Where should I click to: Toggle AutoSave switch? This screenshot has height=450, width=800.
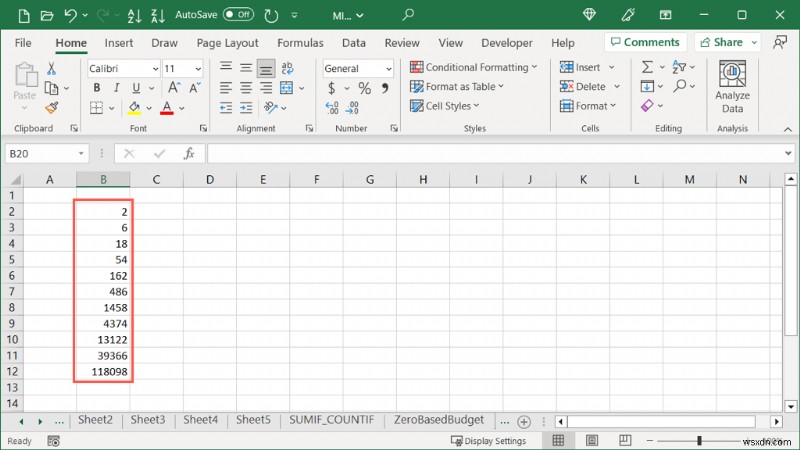coord(238,15)
